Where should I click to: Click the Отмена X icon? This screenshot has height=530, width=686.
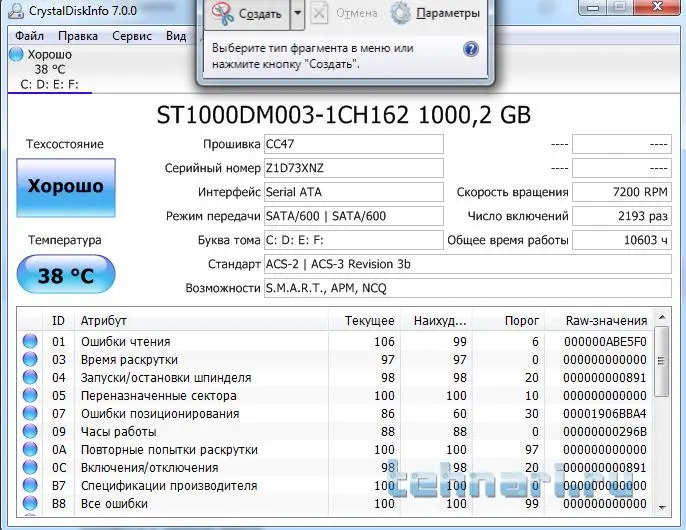tap(319, 13)
